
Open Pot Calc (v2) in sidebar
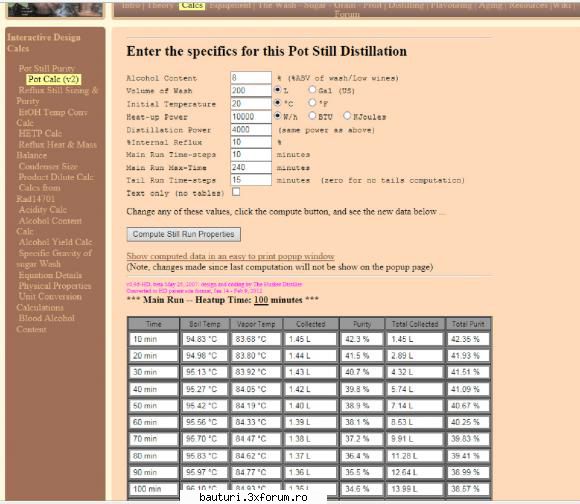point(54,79)
